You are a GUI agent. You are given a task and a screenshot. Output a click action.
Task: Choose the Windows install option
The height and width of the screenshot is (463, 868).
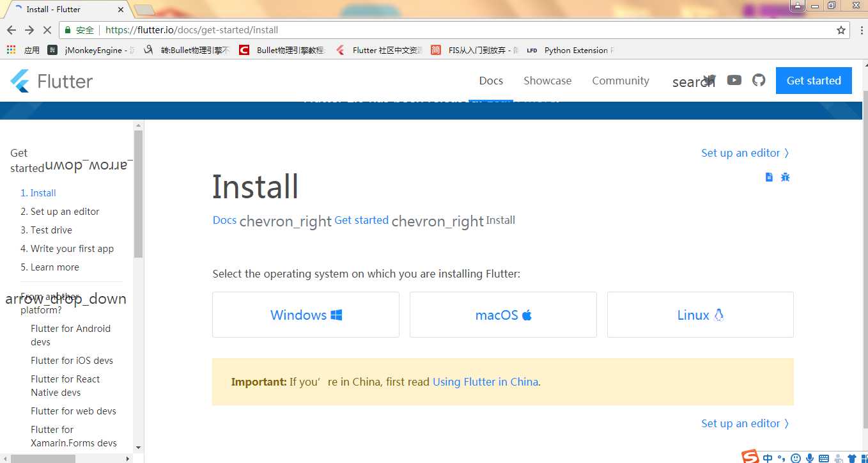coord(306,315)
